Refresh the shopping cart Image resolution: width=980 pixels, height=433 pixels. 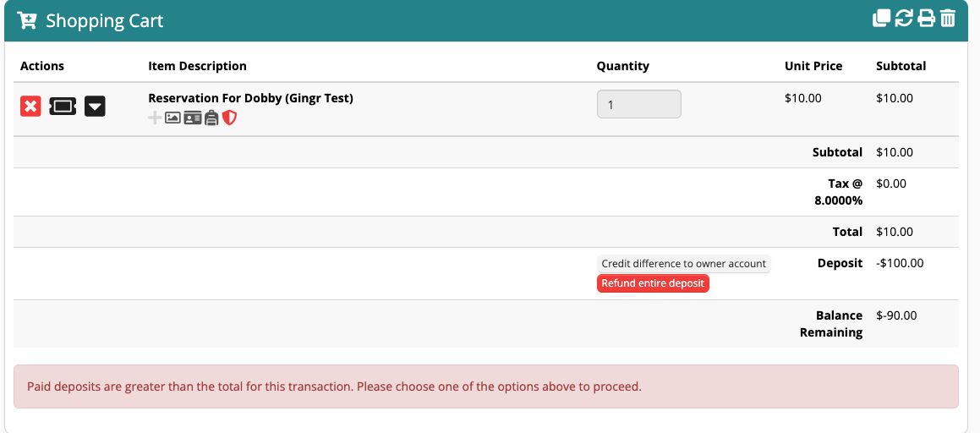pos(904,18)
